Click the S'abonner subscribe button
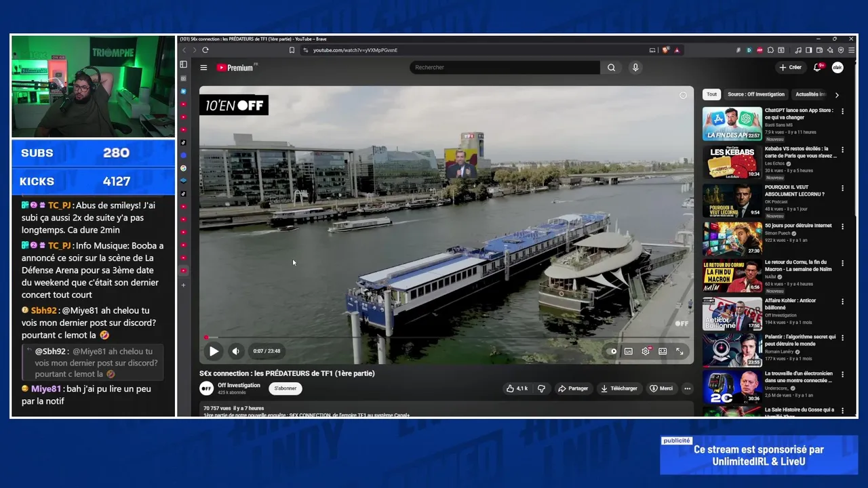This screenshot has width=868, height=488. coord(285,388)
